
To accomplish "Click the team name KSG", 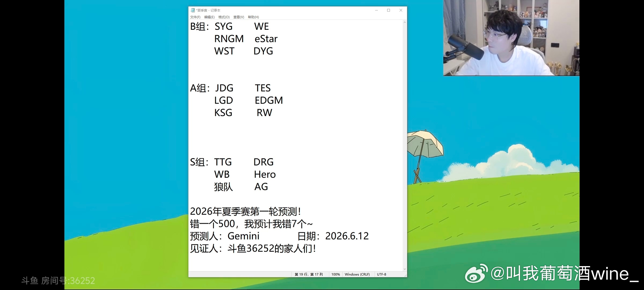I will coord(223,113).
